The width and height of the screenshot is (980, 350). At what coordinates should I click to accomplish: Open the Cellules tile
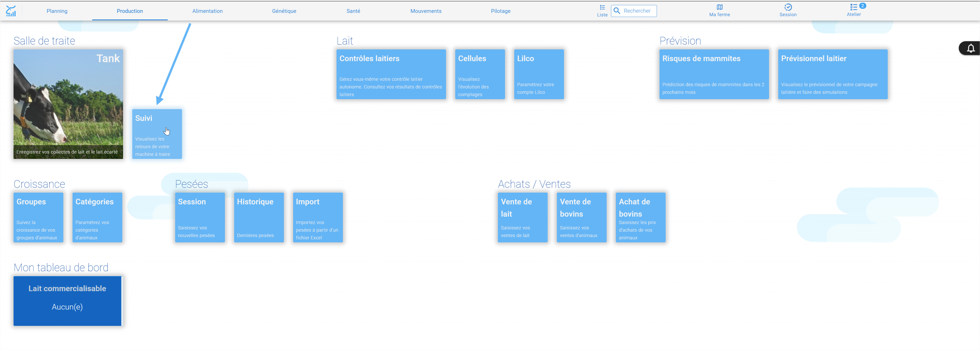coord(480,74)
